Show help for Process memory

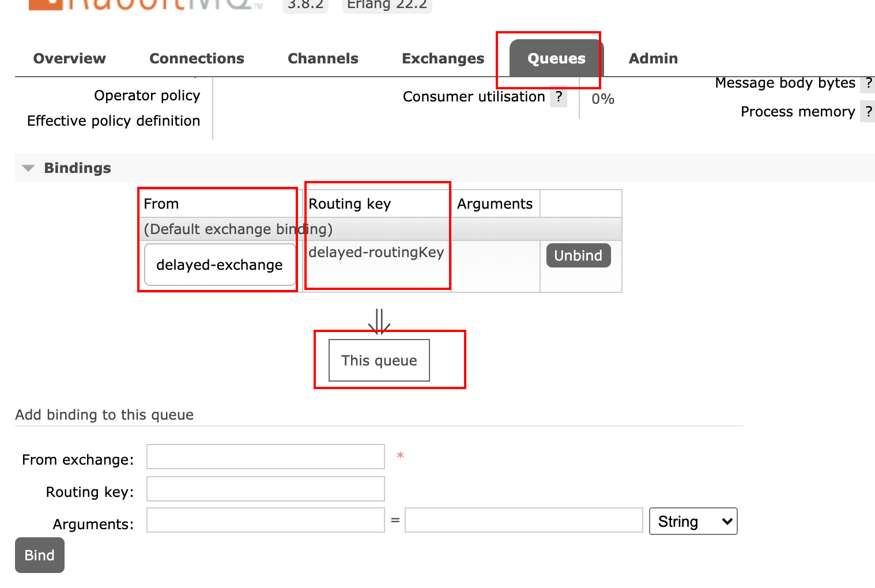[x=868, y=112]
